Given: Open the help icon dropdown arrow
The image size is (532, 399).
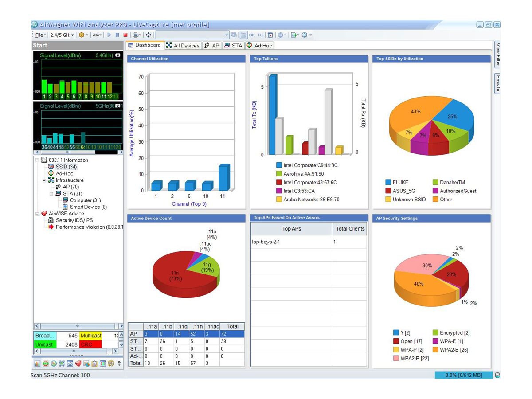Looking at the screenshot, I should coord(310,35).
